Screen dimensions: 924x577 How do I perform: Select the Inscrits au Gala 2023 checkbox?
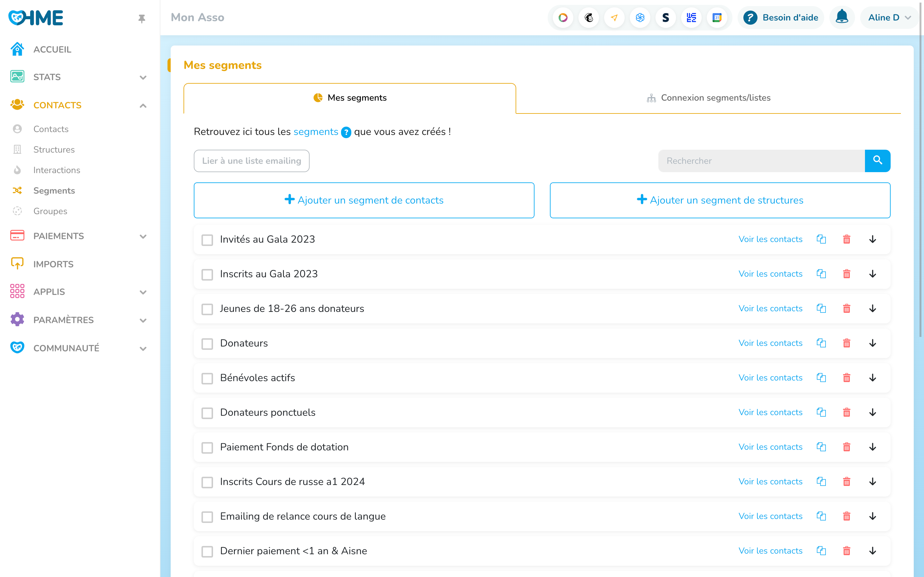207,274
